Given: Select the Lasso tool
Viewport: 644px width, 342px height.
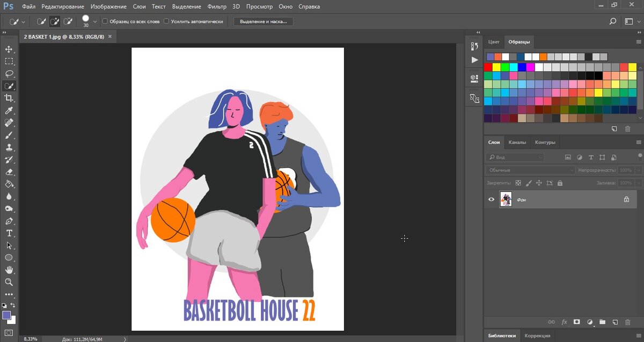Looking at the screenshot, I should 9,74.
